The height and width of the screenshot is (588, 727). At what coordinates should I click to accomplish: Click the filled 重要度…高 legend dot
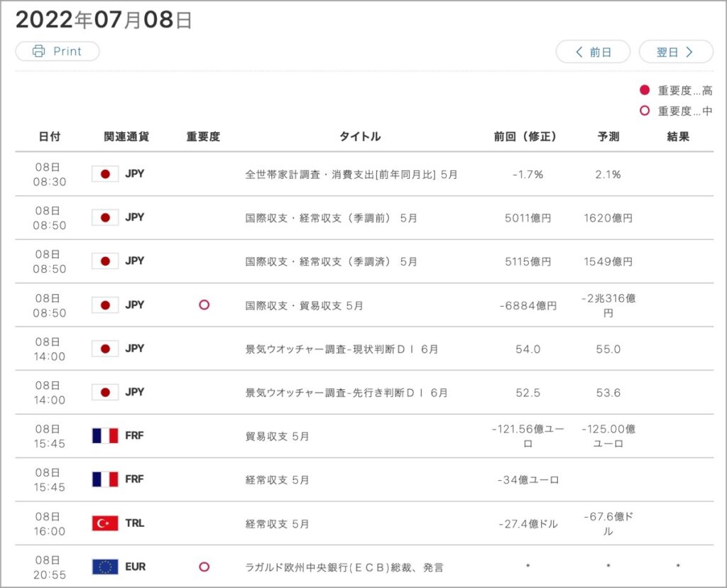[x=645, y=90]
